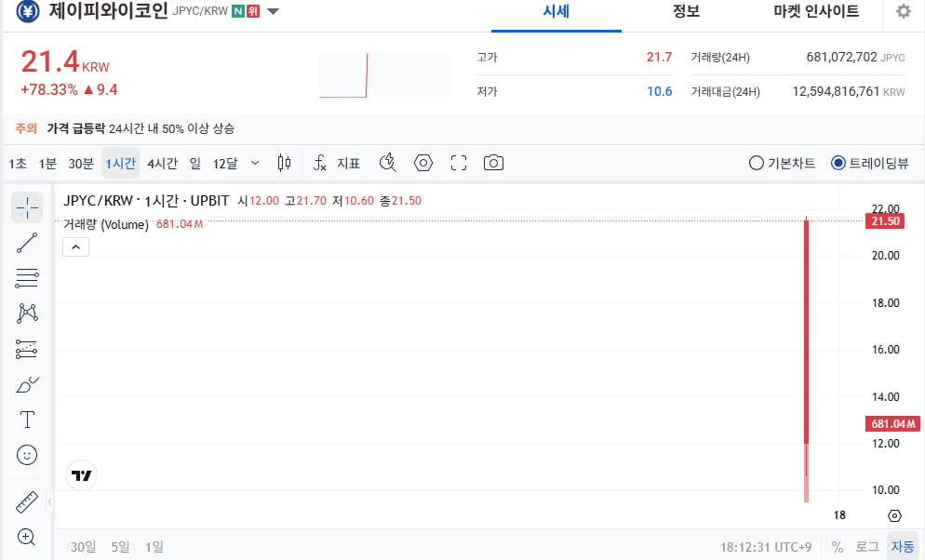The height and width of the screenshot is (560, 925).
Task: Click the 21.50 current price label
Action: [885, 221]
